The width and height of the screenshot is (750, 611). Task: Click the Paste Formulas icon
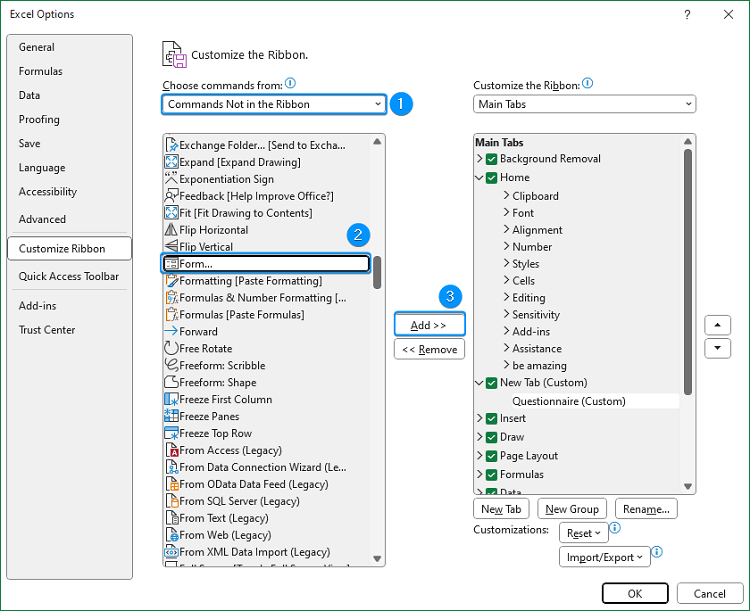(171, 314)
